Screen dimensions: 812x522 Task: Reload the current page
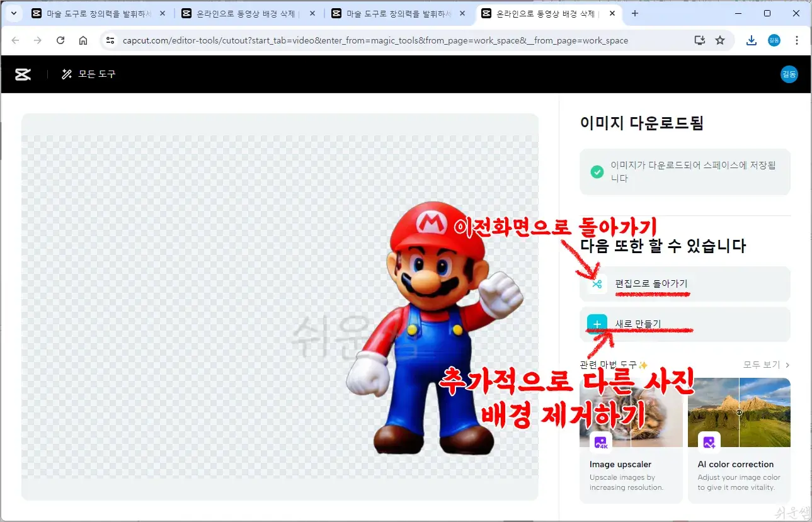(x=60, y=40)
